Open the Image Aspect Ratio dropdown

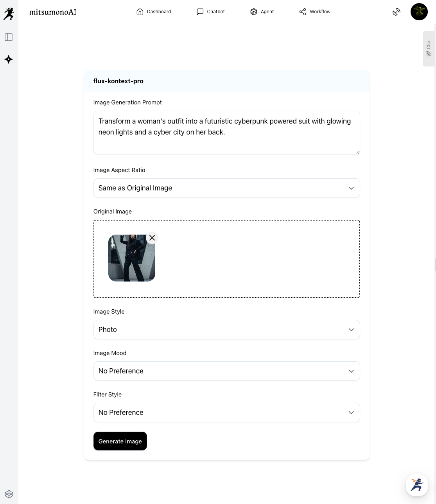[226, 188]
